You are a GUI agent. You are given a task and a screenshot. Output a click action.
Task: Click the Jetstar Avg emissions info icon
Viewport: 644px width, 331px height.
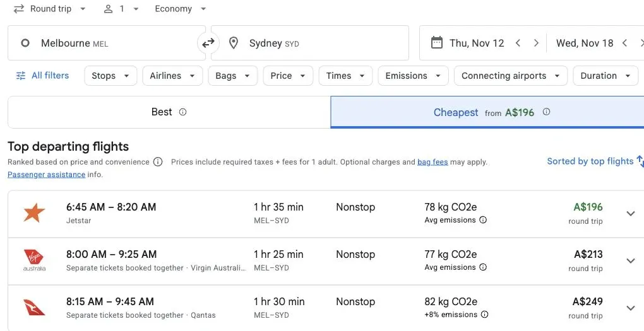click(x=483, y=220)
